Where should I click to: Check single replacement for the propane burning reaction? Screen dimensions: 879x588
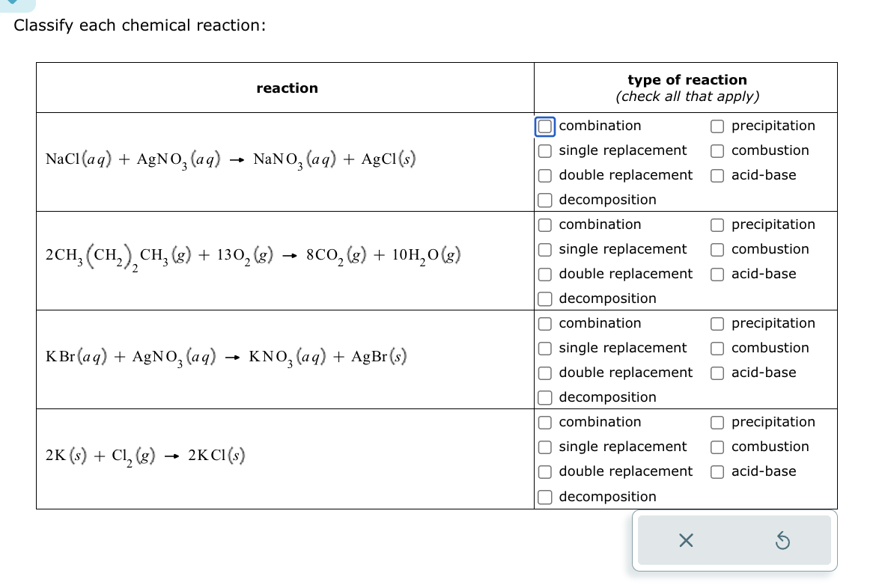(544, 250)
